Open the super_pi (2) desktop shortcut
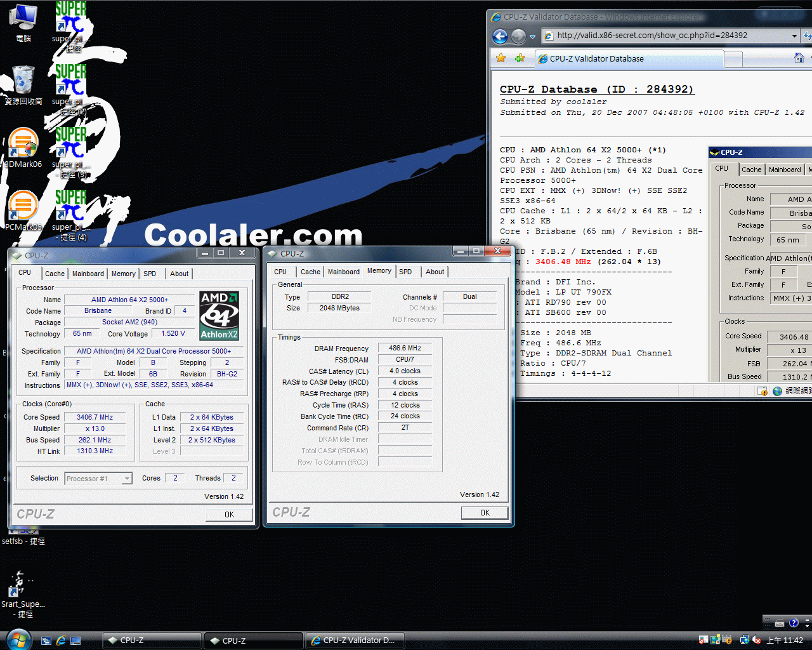The height and width of the screenshot is (650, 812). click(x=71, y=89)
